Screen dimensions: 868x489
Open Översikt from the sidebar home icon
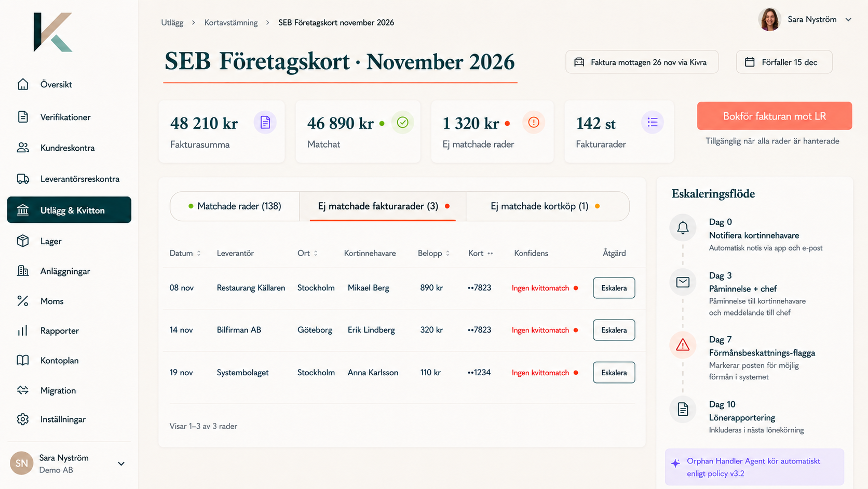pos(23,84)
